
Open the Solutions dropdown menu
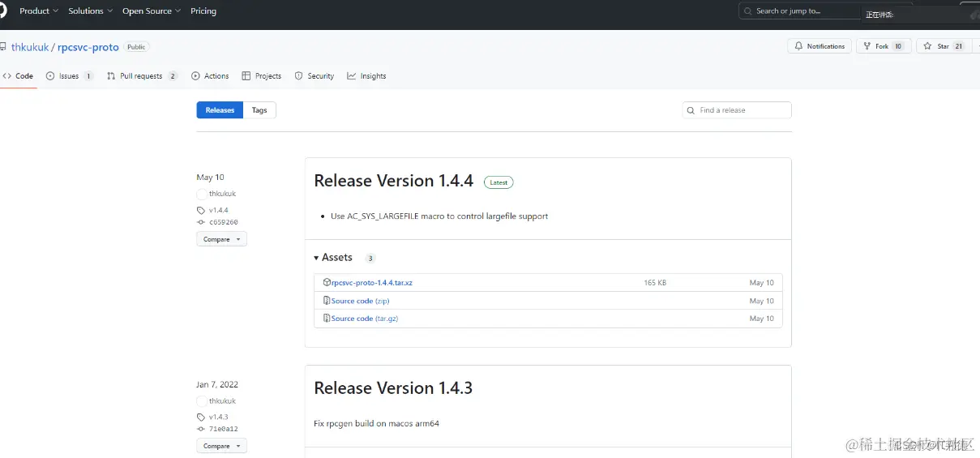[x=91, y=11]
